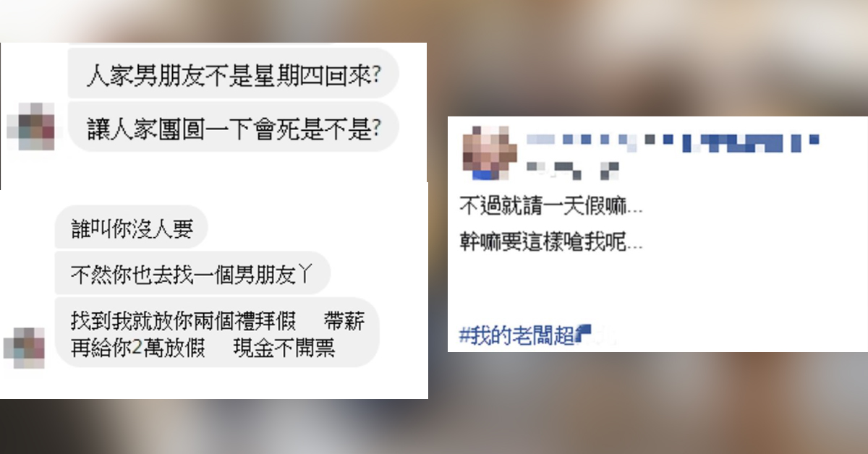The image size is (868, 454).
Task: Click the blurred privacy icon beside the post timestamp
Action: click(x=610, y=171)
